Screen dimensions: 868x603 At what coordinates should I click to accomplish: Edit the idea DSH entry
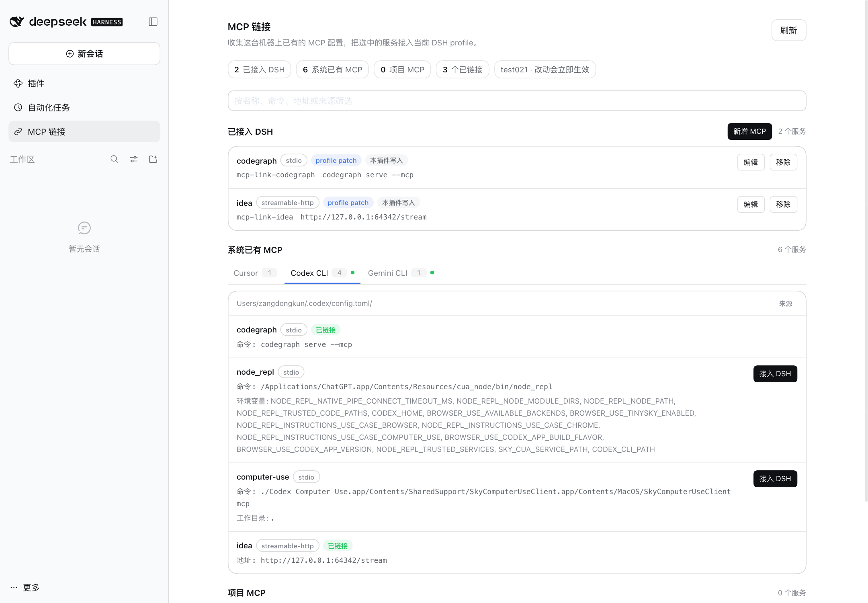(x=751, y=205)
